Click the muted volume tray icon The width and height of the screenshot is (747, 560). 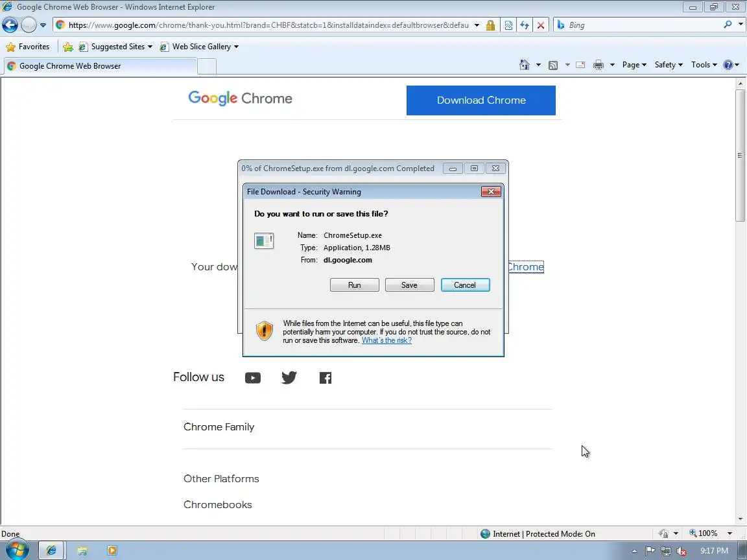pos(682,551)
